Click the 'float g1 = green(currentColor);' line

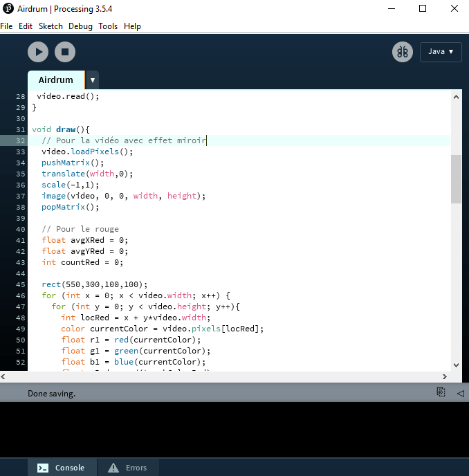point(136,351)
